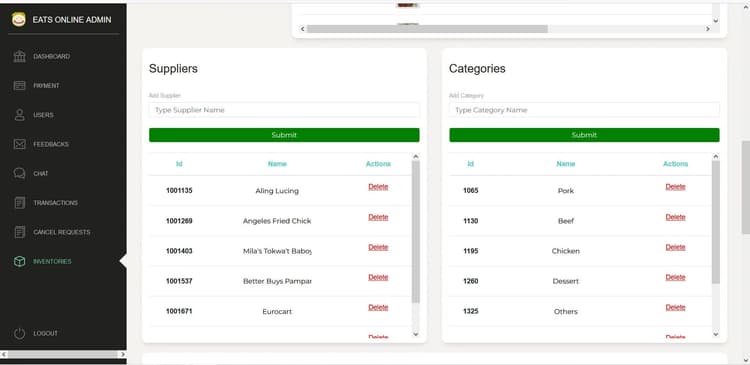
Task: Click the Inventories box icon
Action: coord(20,261)
